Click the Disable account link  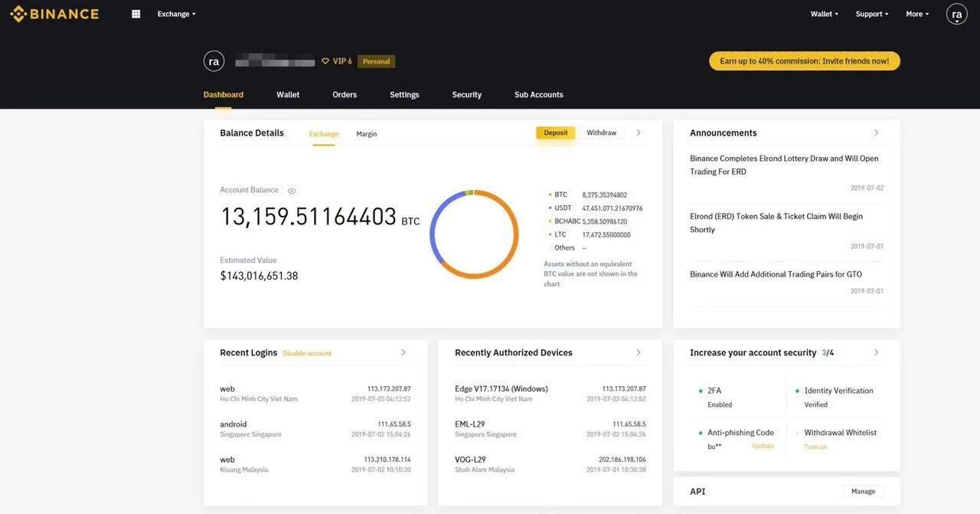click(307, 353)
